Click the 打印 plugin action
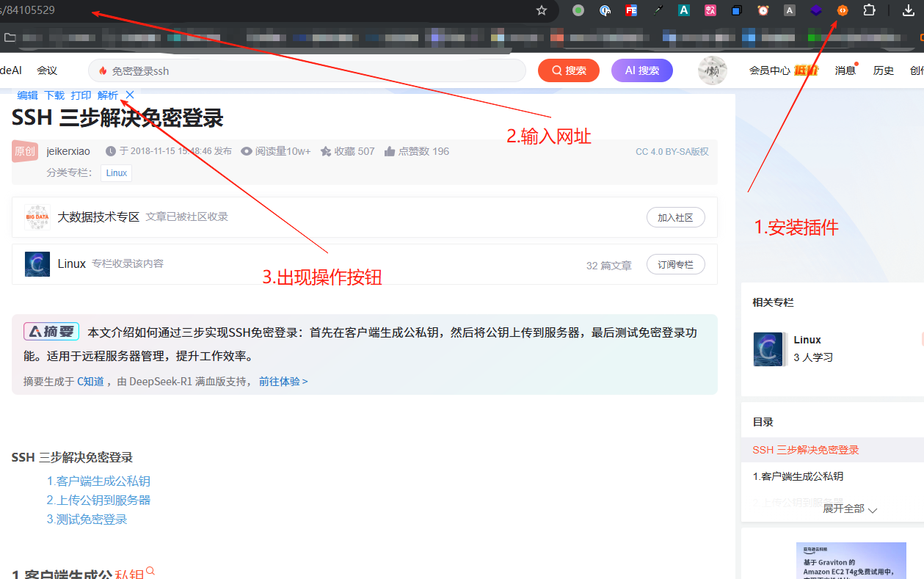Screen dimensions: 924x579 [x=81, y=95]
